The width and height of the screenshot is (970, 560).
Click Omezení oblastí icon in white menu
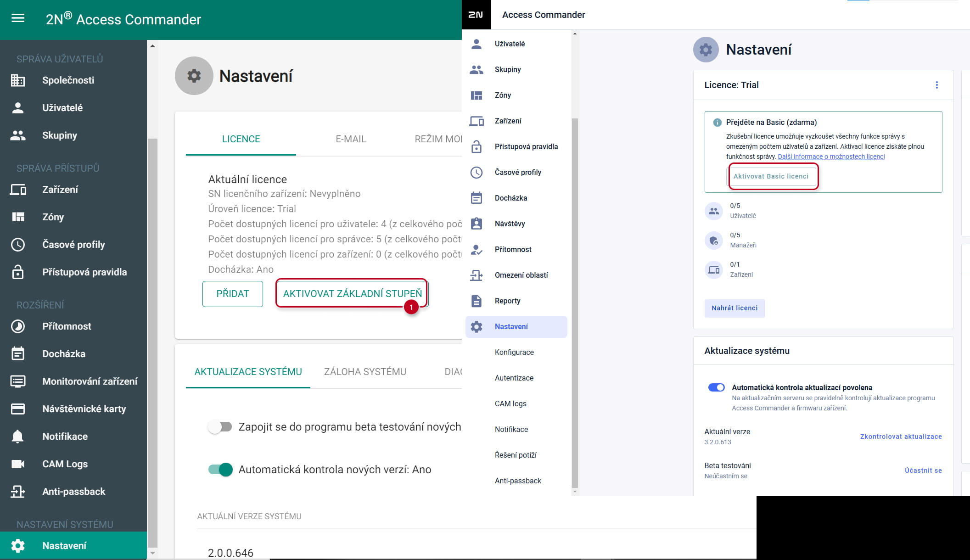pos(477,275)
